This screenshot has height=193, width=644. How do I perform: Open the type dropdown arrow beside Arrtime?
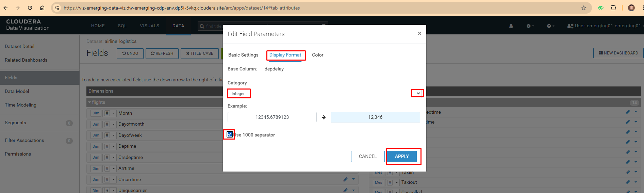coord(114,168)
